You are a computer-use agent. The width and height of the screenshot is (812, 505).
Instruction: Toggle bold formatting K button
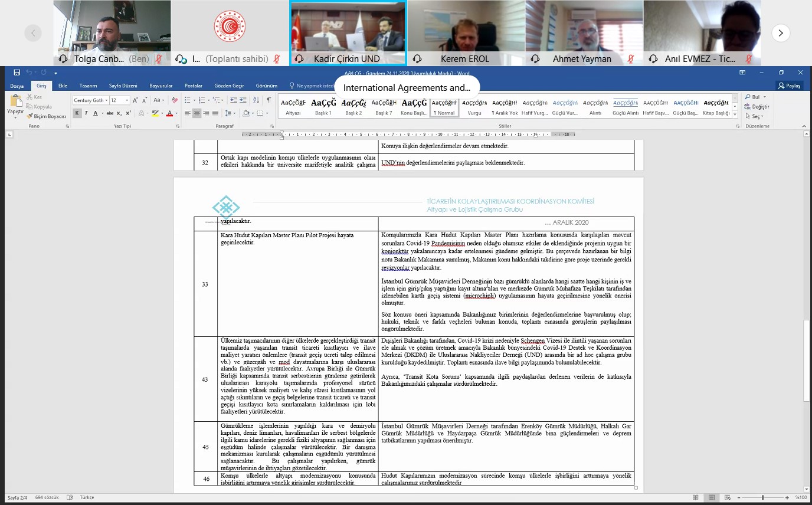pyautogui.click(x=77, y=113)
